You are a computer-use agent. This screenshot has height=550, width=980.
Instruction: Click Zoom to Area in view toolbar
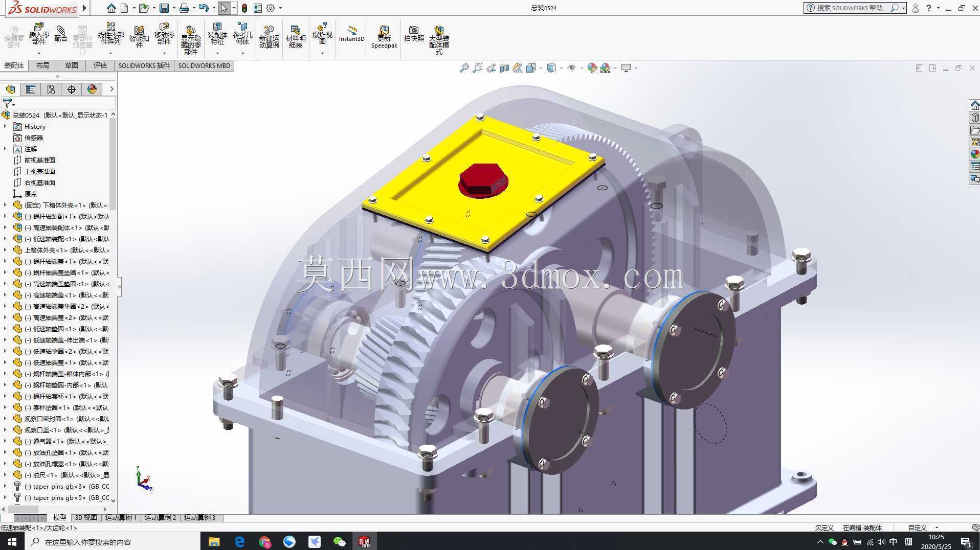pos(477,68)
